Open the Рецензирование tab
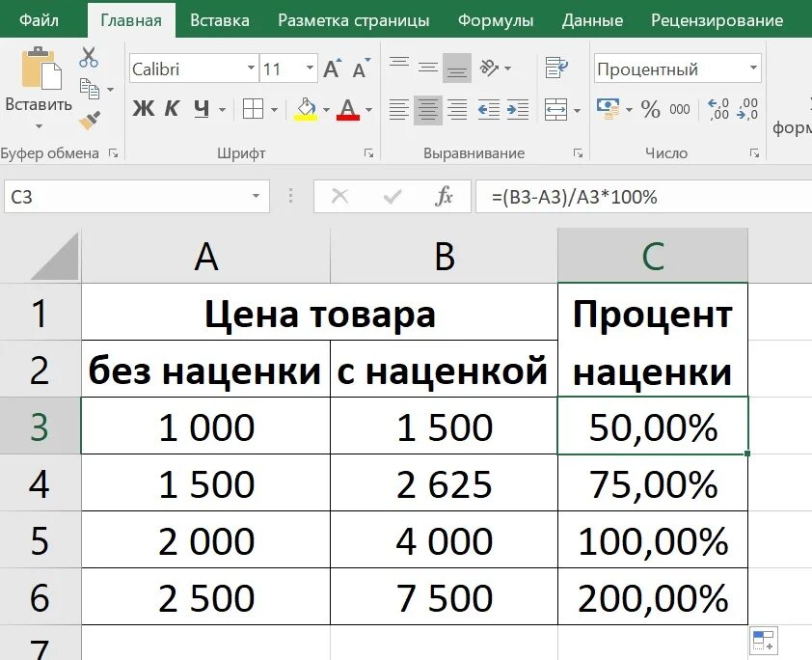This screenshot has height=660, width=812. click(x=717, y=20)
